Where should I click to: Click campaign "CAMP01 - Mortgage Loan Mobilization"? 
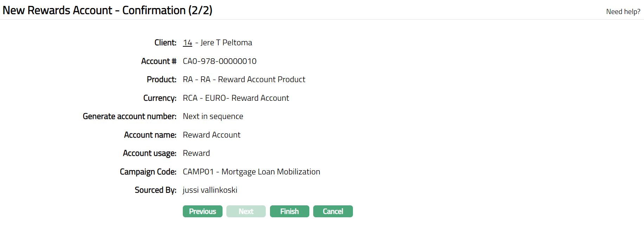pyautogui.click(x=251, y=172)
